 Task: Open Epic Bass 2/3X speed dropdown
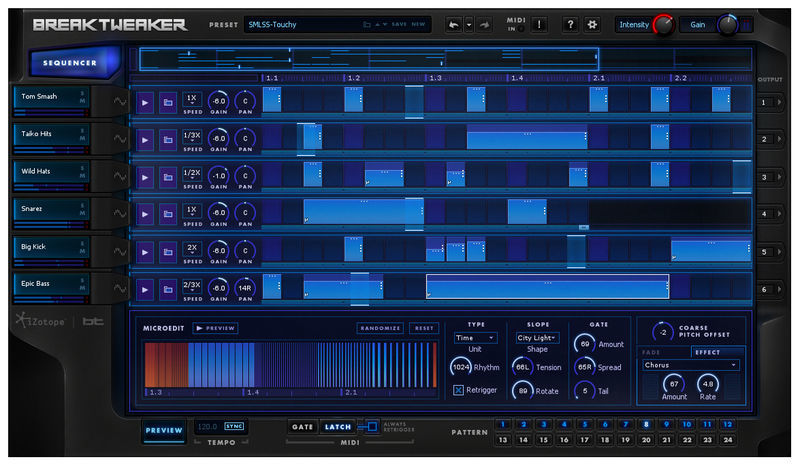tap(192, 286)
